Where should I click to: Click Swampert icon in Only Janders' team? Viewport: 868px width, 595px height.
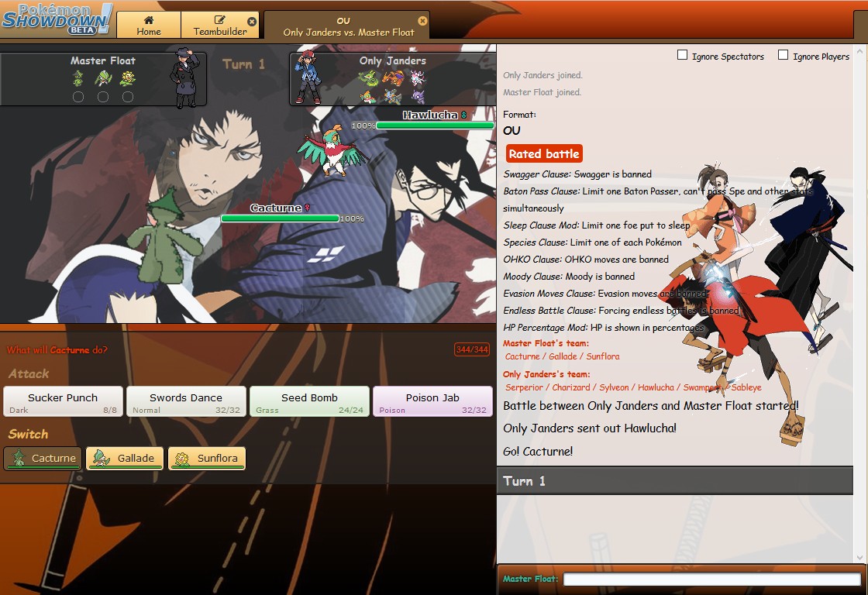click(393, 98)
